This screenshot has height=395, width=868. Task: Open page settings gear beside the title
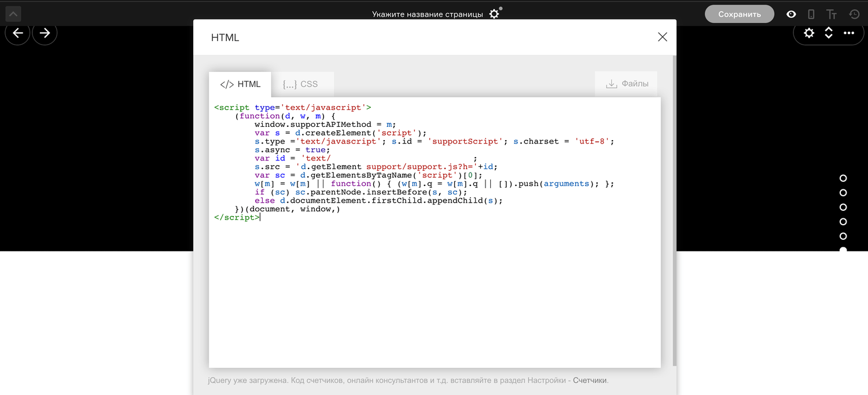tap(494, 14)
